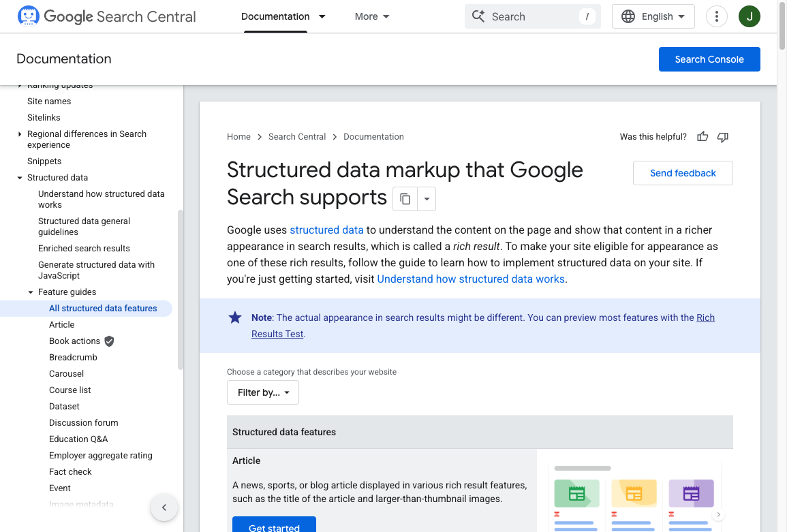This screenshot has width=787, height=532.
Task: Open Employer aggregate rating in sidebar
Action: point(100,456)
